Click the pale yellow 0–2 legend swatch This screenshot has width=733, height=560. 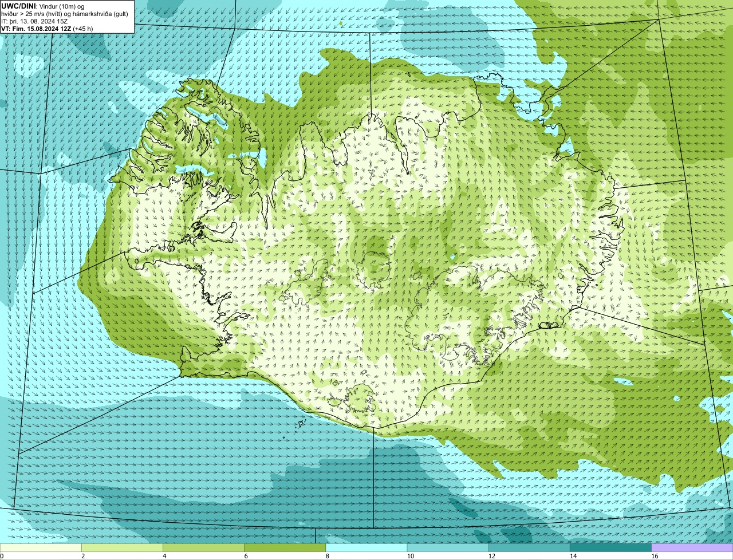click(41, 547)
